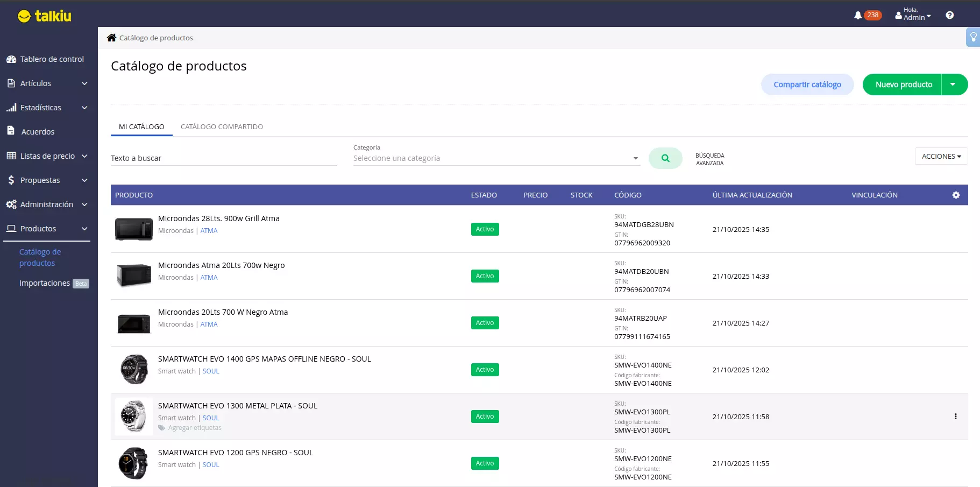Open table column settings gear icon

[x=956, y=195]
